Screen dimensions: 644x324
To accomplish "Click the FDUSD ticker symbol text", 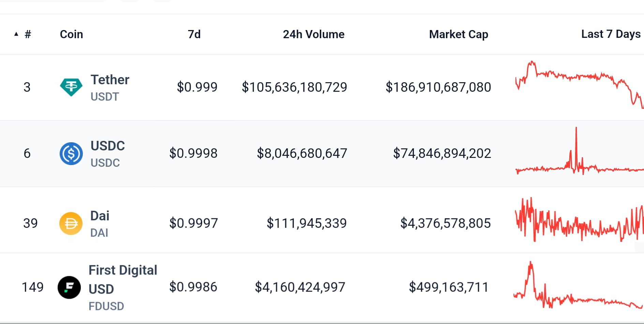I will [x=106, y=306].
